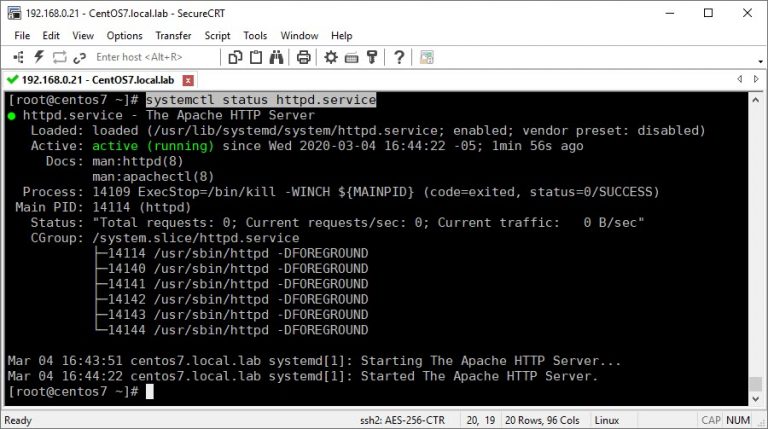Open Session Options gear icon
Screen dimensions: 768x429
pyautogui.click(x=331, y=57)
